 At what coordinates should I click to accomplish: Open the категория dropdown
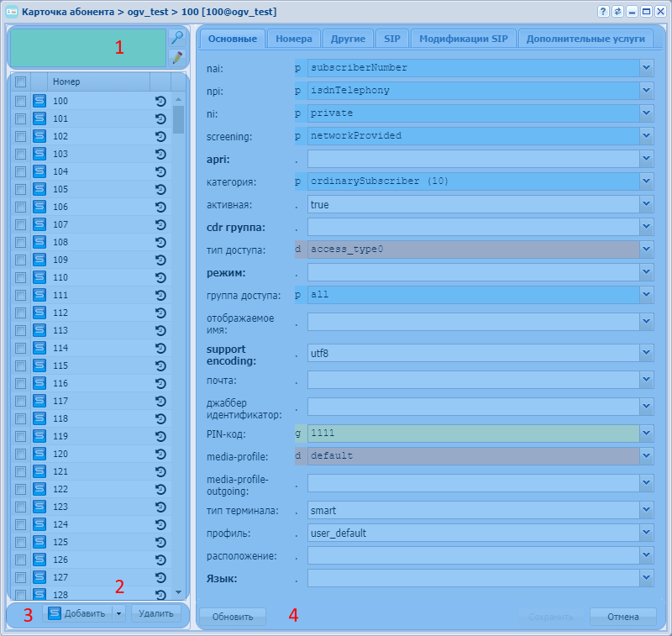pos(646,181)
